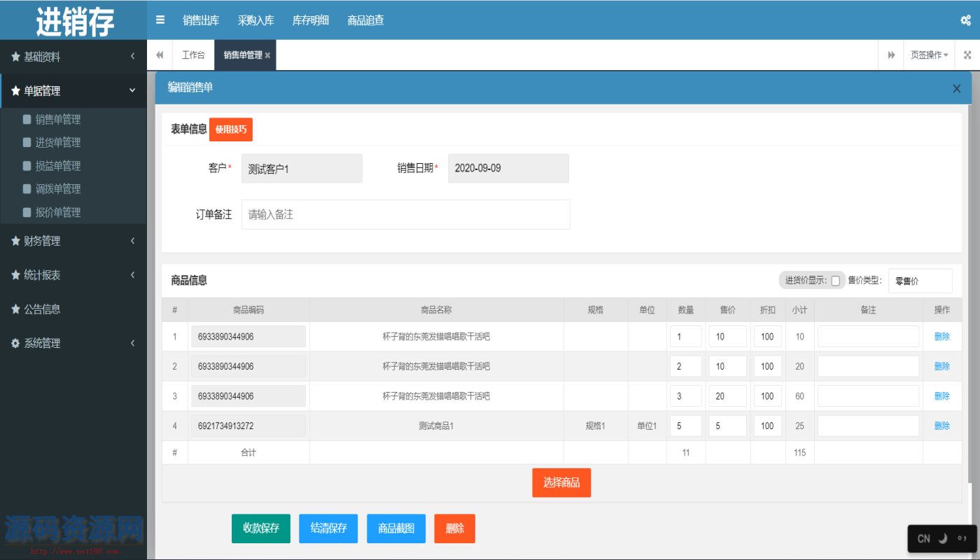The height and width of the screenshot is (560, 980).
Task: Open the 页签操作 dropdown
Action: point(929,55)
